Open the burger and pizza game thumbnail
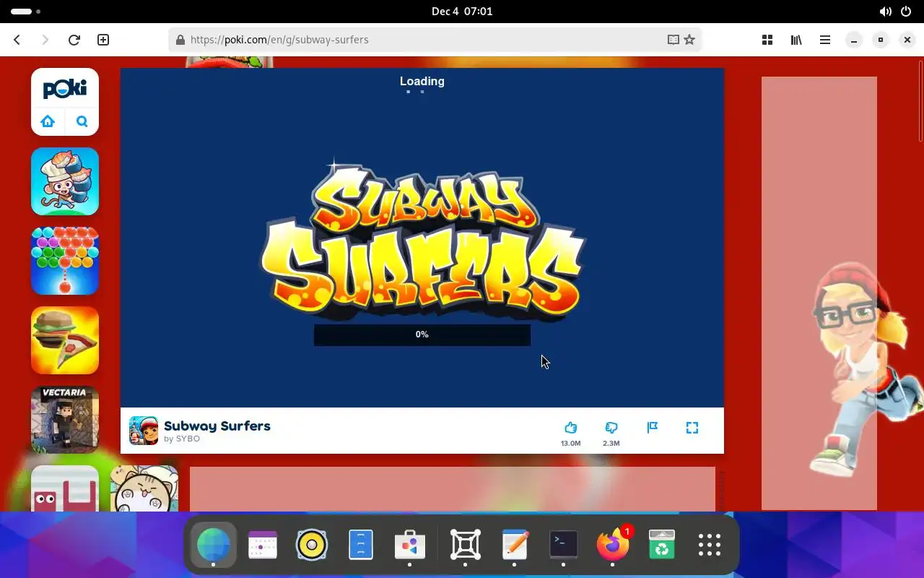 click(65, 340)
